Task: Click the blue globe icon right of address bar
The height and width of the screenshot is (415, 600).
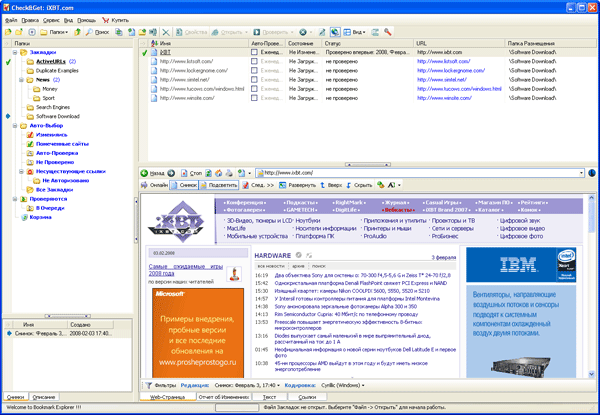Action: pos(592,173)
